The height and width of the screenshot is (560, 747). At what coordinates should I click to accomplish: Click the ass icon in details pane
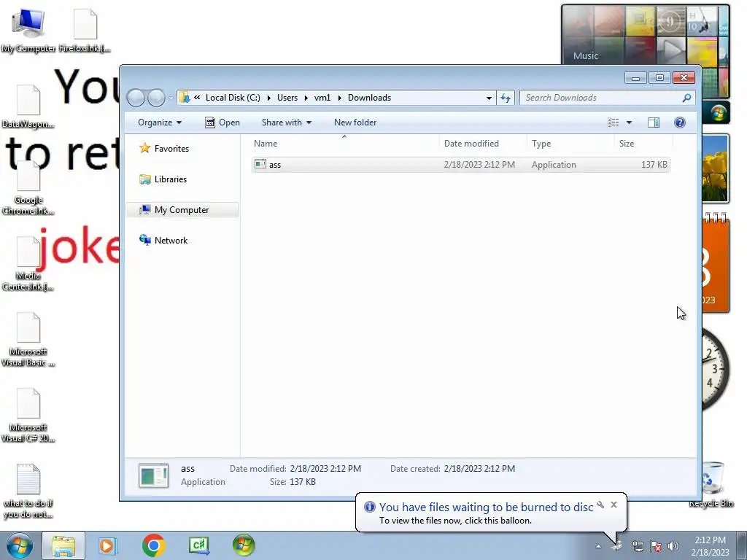coord(153,475)
